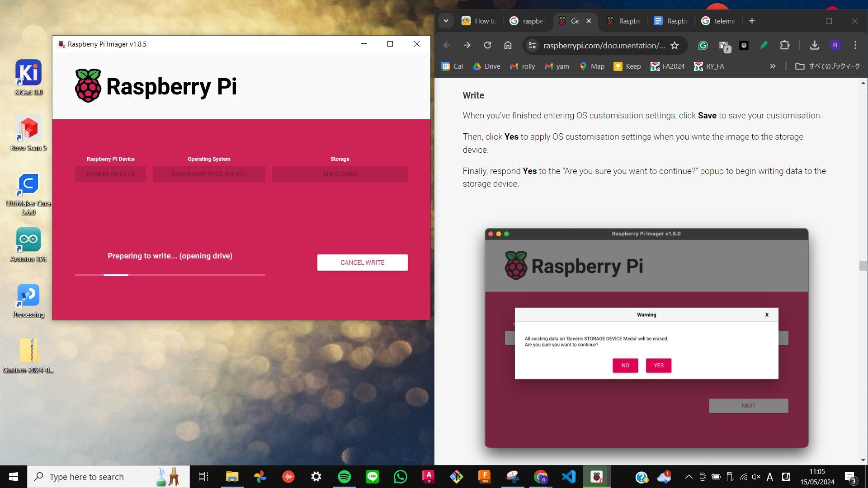Screen dimensions: 868x488
Task: Click the write progress bar in Imager
Action: click(x=170, y=275)
